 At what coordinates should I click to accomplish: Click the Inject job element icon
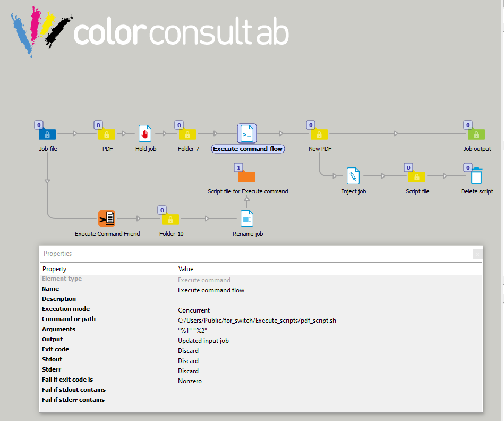pyautogui.click(x=353, y=176)
